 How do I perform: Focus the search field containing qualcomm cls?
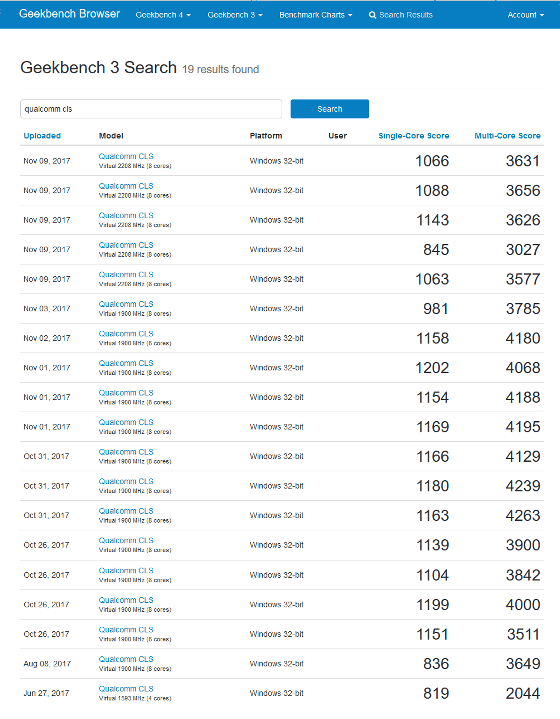(x=151, y=109)
